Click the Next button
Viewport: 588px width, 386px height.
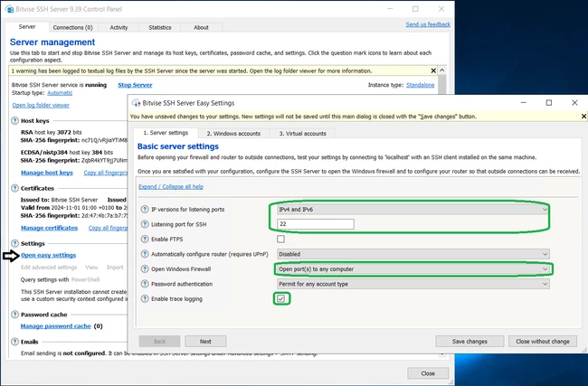[x=205, y=342]
